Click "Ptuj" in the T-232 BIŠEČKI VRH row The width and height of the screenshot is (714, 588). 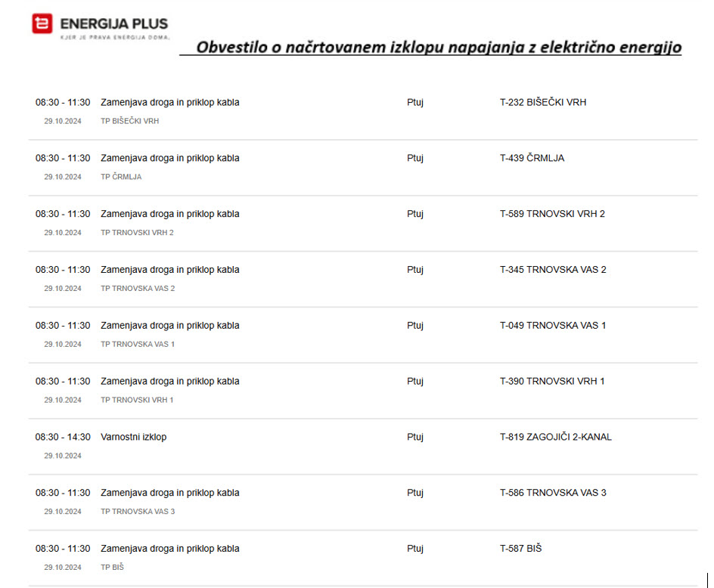pyautogui.click(x=415, y=103)
